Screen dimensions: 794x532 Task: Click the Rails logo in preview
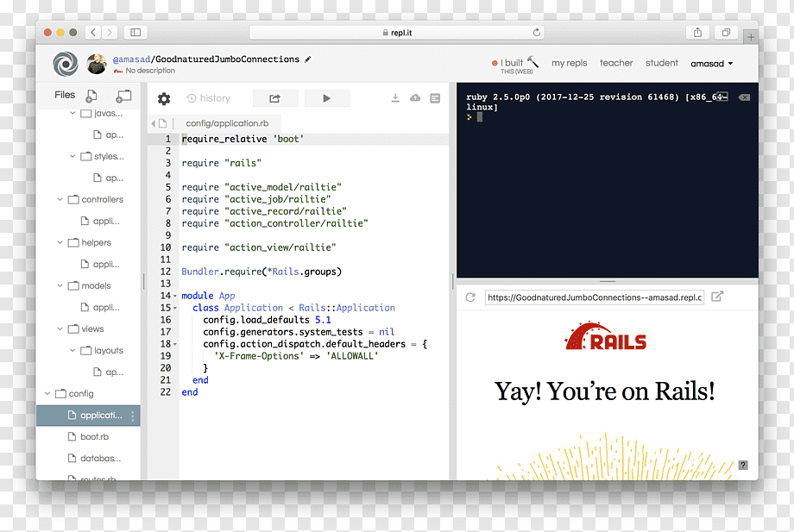pos(605,336)
